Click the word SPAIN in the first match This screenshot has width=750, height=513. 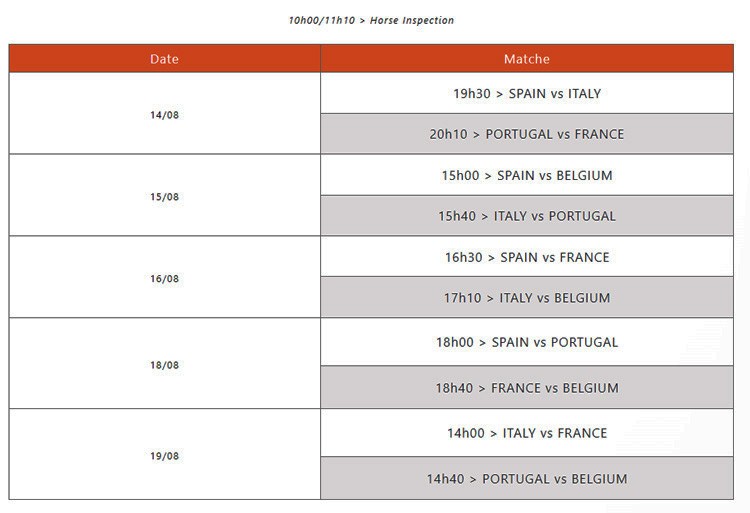pos(528,94)
